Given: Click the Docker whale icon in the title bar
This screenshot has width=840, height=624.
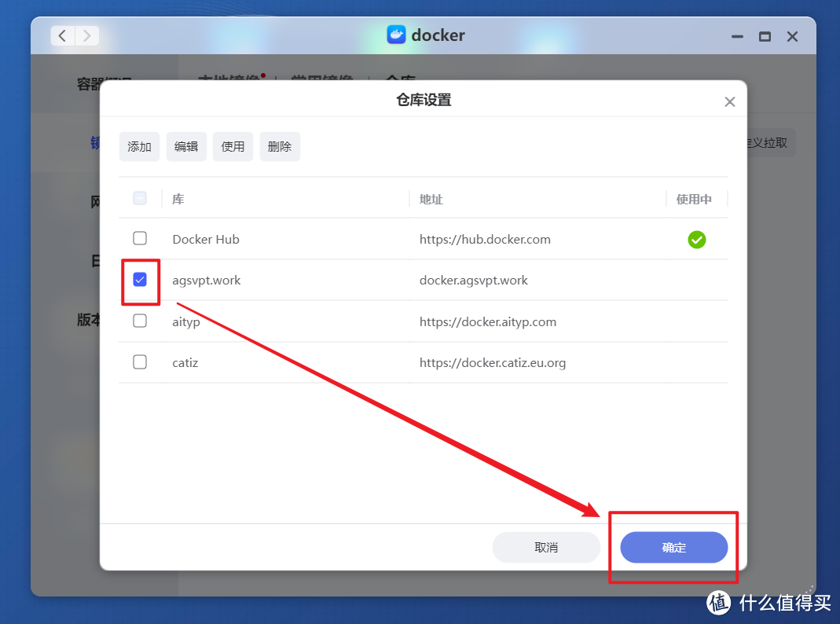Looking at the screenshot, I should 397,35.
